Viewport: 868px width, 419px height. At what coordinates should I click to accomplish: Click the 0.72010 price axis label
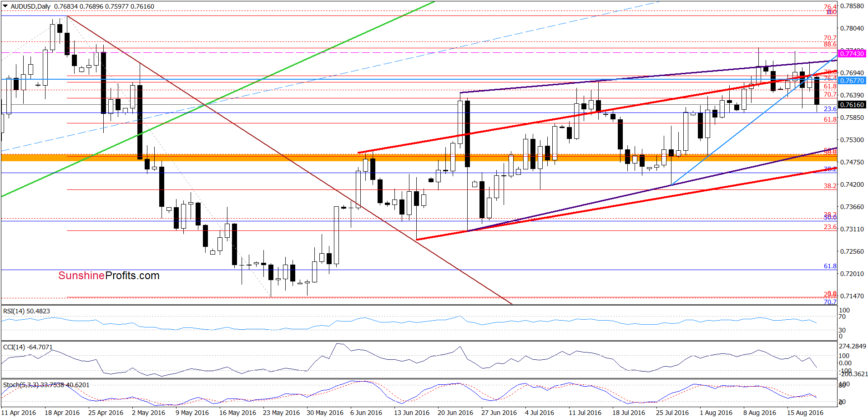click(x=852, y=274)
